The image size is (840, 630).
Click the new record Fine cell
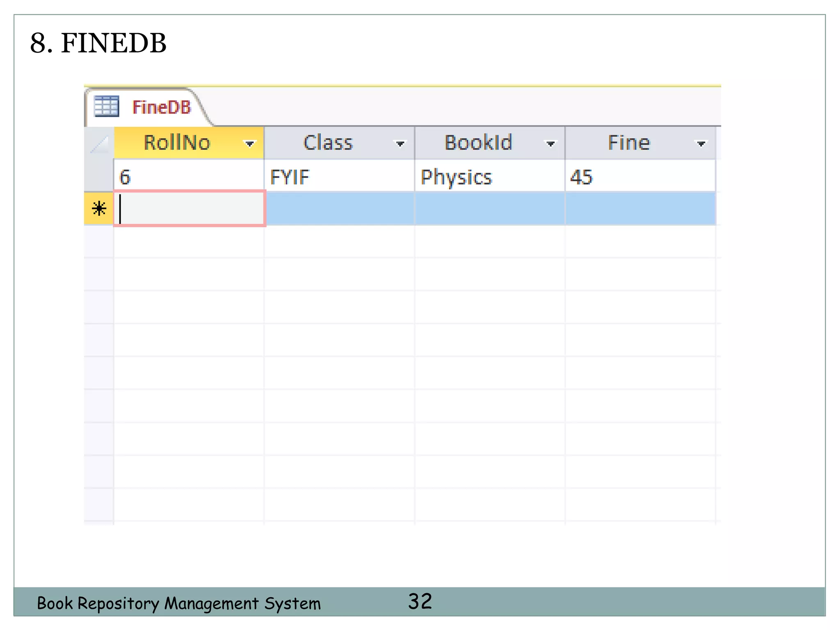click(641, 208)
